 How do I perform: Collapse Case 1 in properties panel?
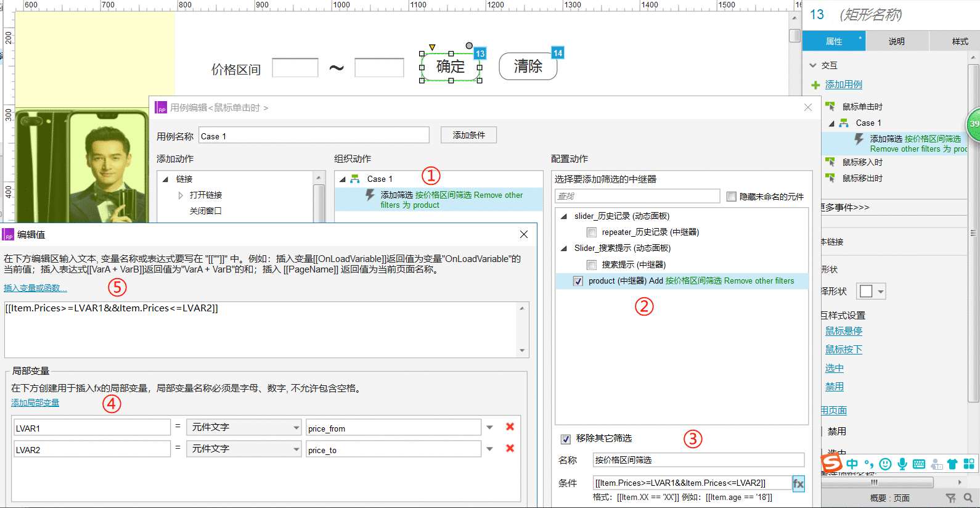tap(831, 123)
